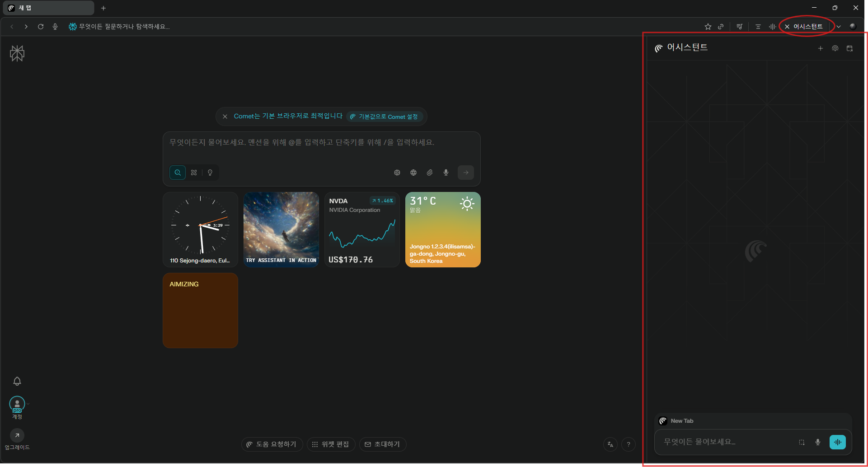The image size is (868, 467).
Task: Dismiss the Comet default browser banner
Action: click(225, 117)
